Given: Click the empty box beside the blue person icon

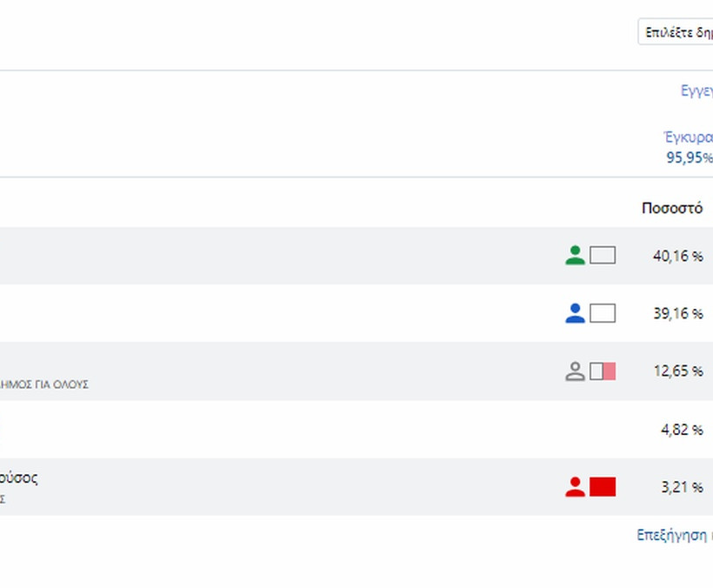Looking at the screenshot, I should [603, 313].
